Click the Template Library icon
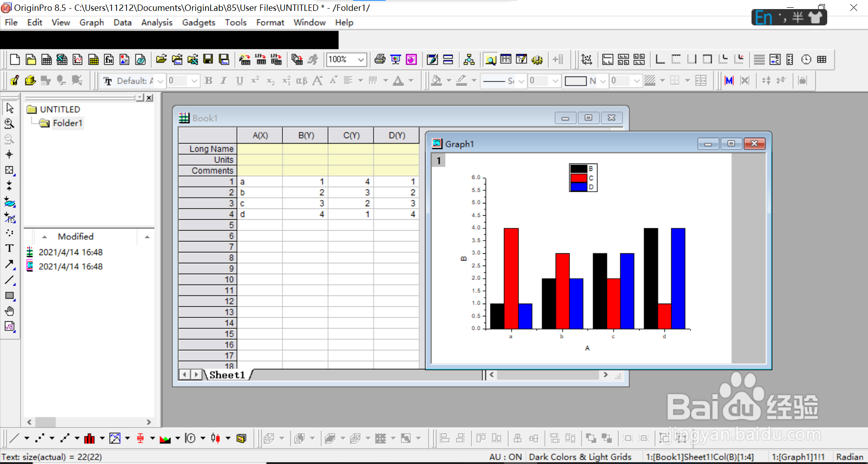Image resolution: width=868 pixels, height=464 pixels. (x=241, y=438)
